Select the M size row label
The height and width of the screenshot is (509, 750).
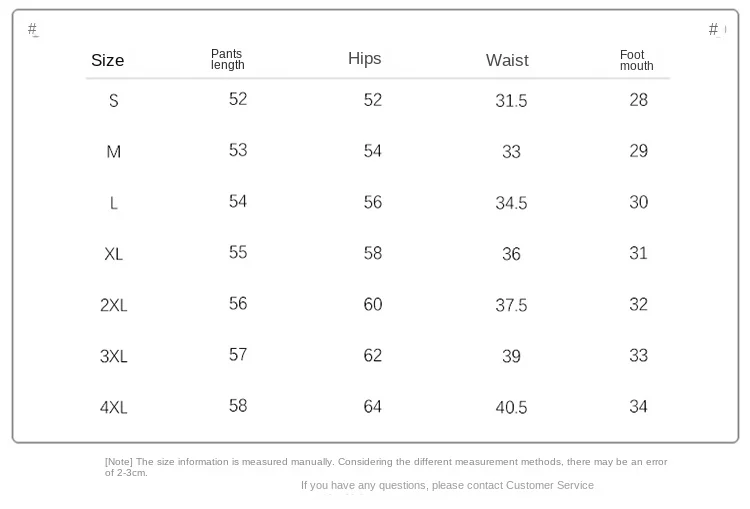tap(114, 152)
